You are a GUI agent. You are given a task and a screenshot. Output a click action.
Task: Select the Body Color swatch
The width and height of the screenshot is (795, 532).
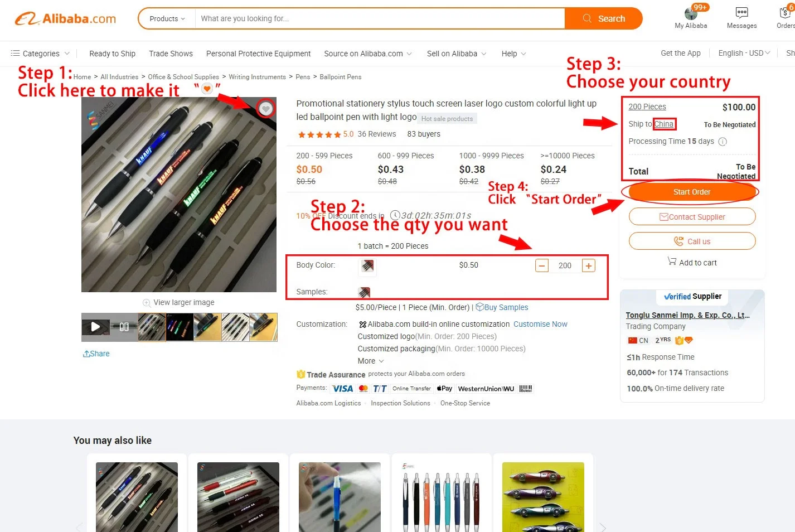coord(367,267)
